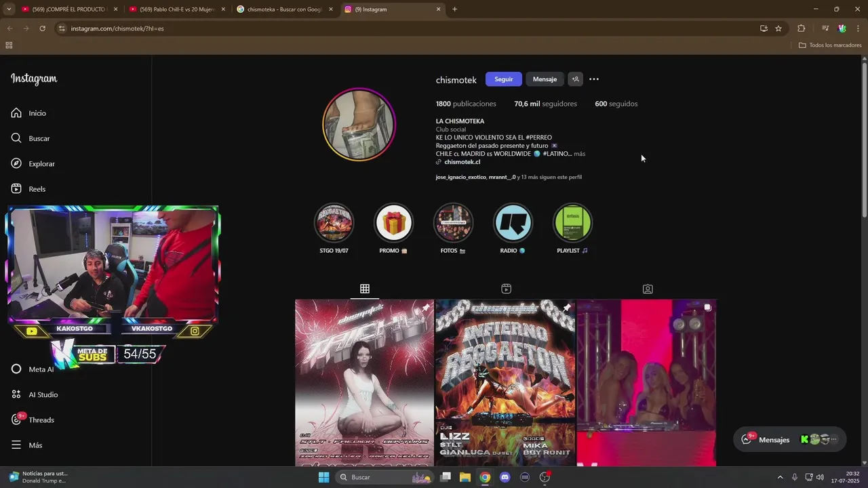Click the Mensaje button
868x488 pixels.
(x=545, y=79)
